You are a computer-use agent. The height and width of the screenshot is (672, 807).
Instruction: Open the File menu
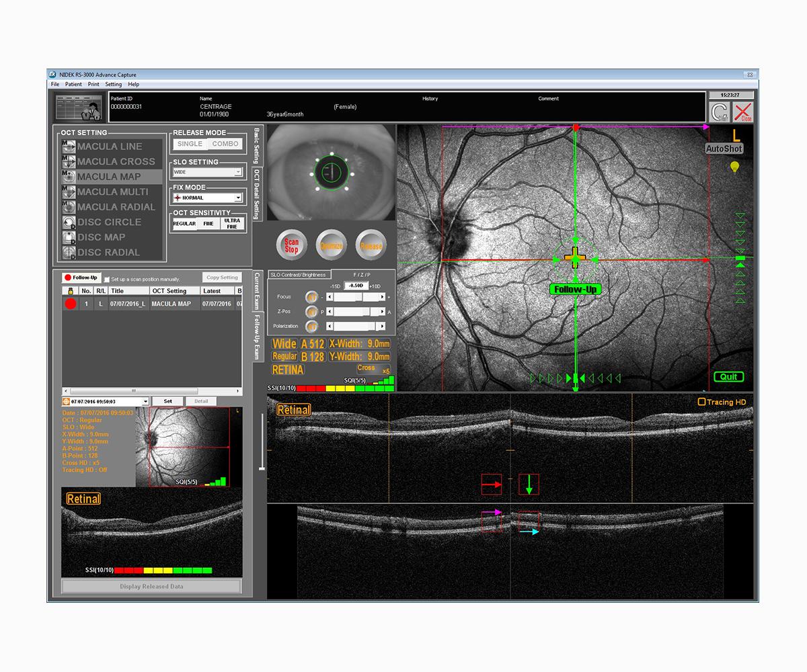coord(55,85)
